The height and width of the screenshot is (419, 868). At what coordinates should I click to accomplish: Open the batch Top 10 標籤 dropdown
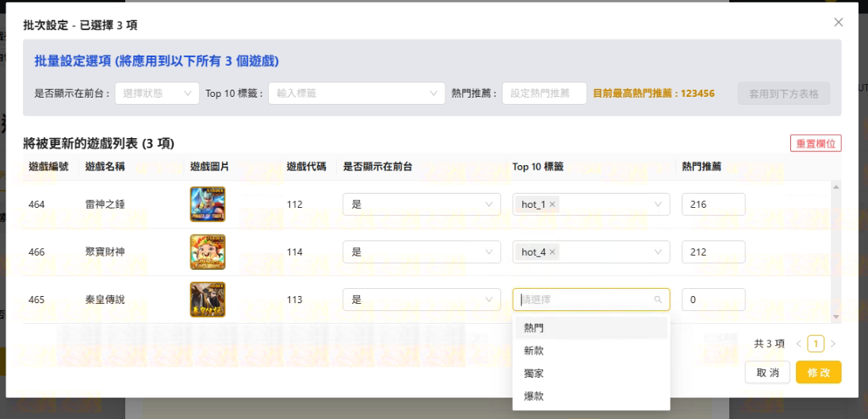point(356,94)
